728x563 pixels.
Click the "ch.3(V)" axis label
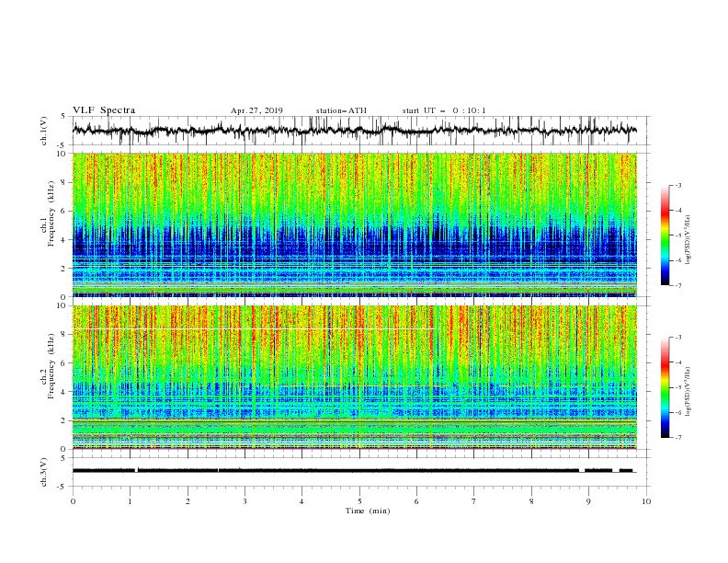[44, 472]
